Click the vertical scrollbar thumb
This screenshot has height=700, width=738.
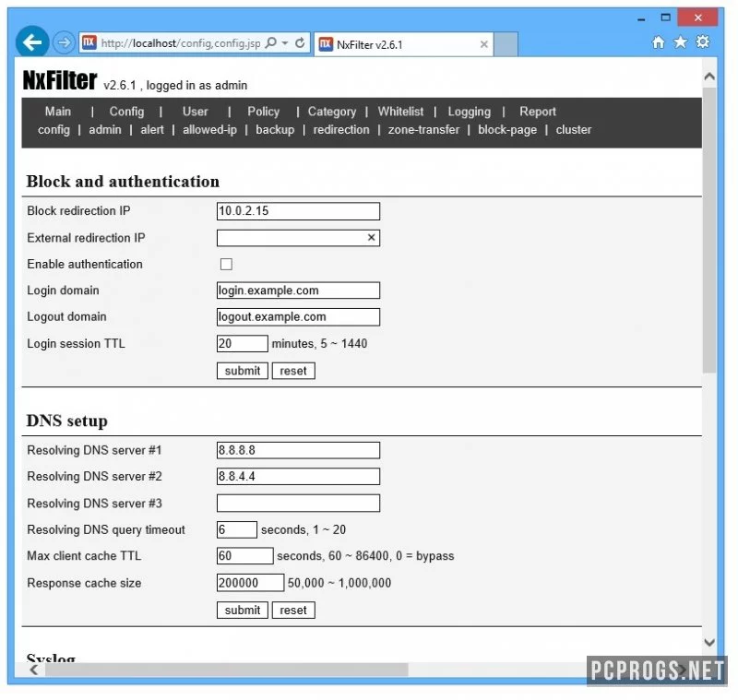(x=709, y=231)
